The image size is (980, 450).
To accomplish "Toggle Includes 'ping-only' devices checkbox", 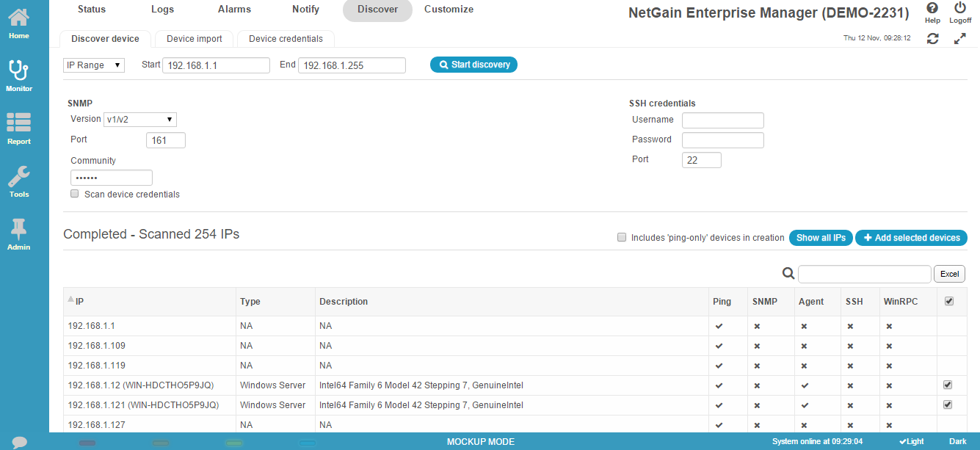I will pyautogui.click(x=622, y=237).
